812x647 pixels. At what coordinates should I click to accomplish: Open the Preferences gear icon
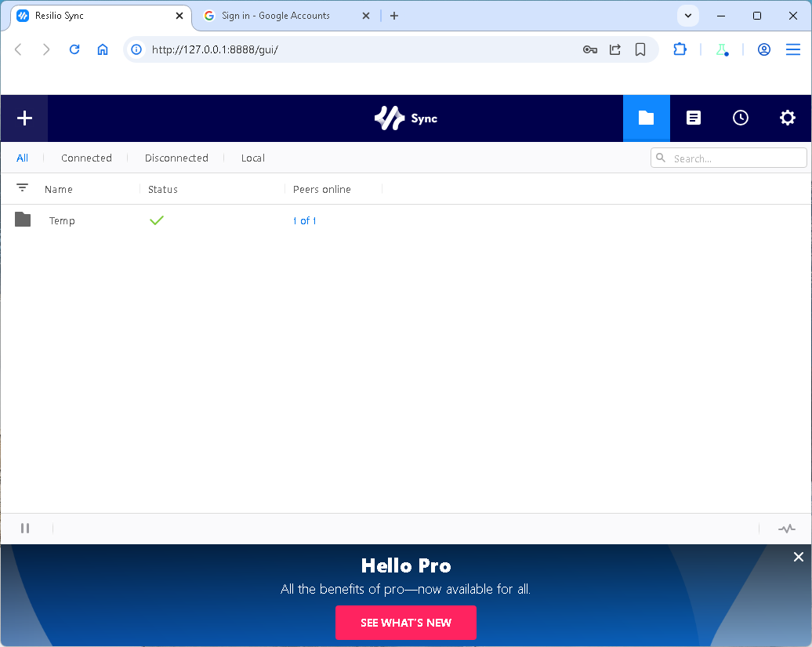[x=787, y=118]
